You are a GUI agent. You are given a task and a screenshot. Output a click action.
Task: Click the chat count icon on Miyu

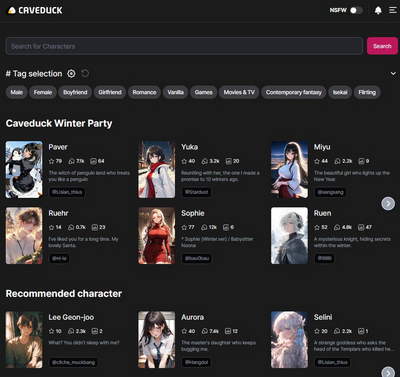(337, 161)
